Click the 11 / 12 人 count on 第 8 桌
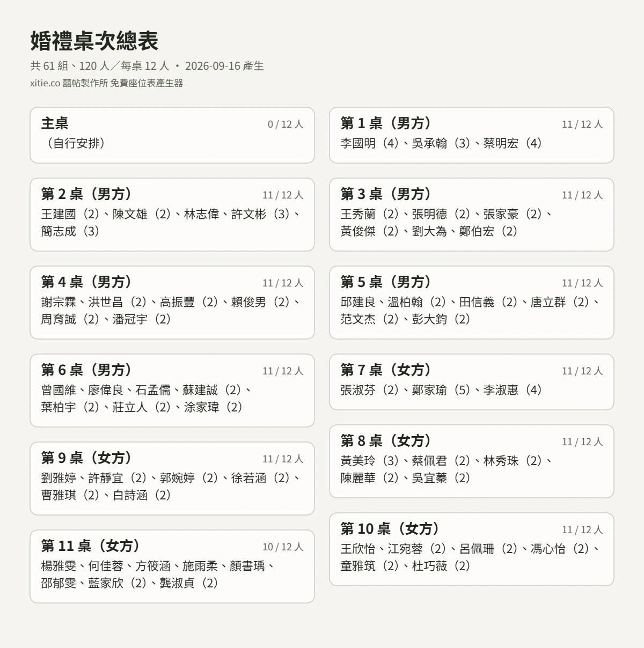The width and height of the screenshot is (644, 648). [582, 442]
